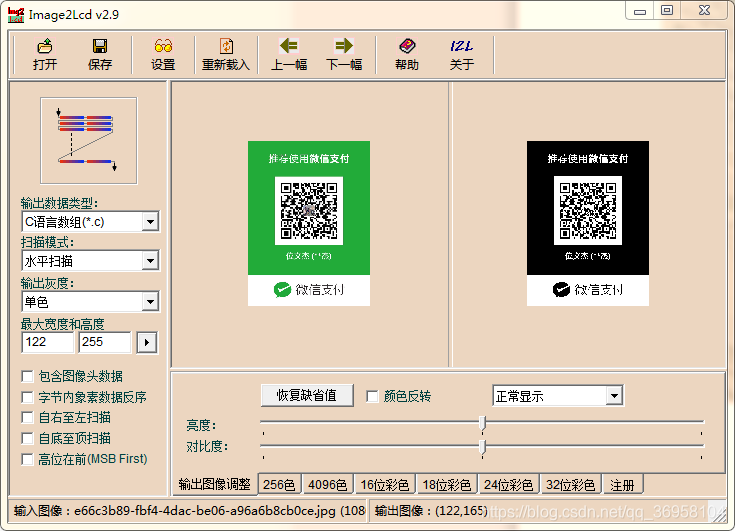Switch to the 4096色 tab
Screen dimensions: 735x531
tap(328, 485)
